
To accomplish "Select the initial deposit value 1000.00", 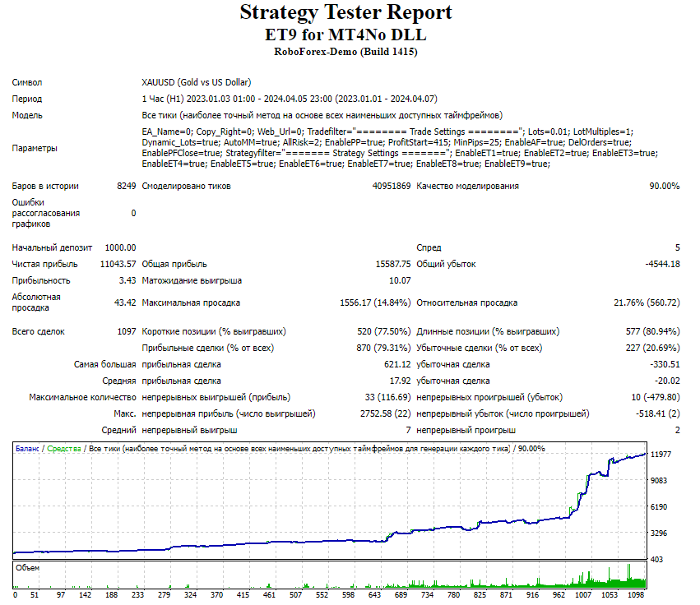I will click(x=121, y=247).
